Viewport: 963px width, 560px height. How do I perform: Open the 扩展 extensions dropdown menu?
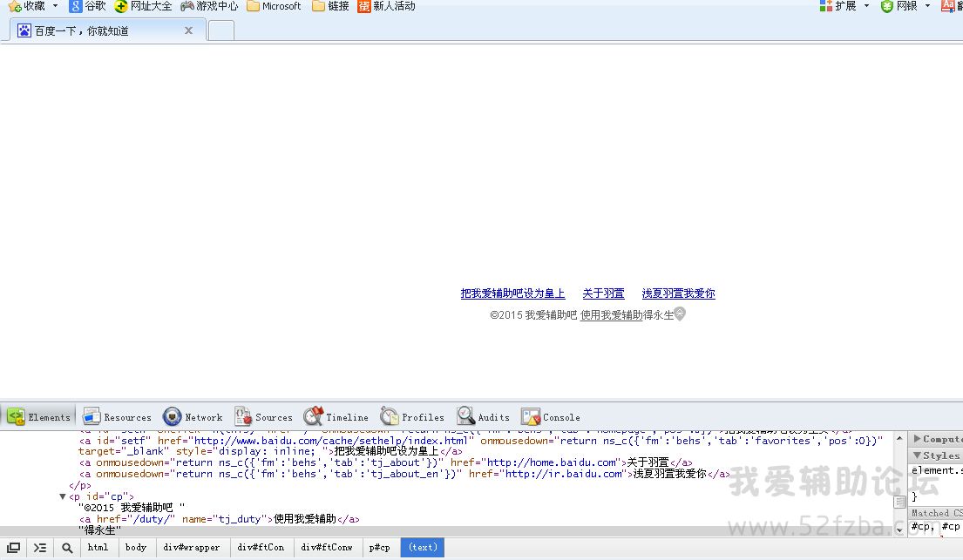(x=866, y=6)
